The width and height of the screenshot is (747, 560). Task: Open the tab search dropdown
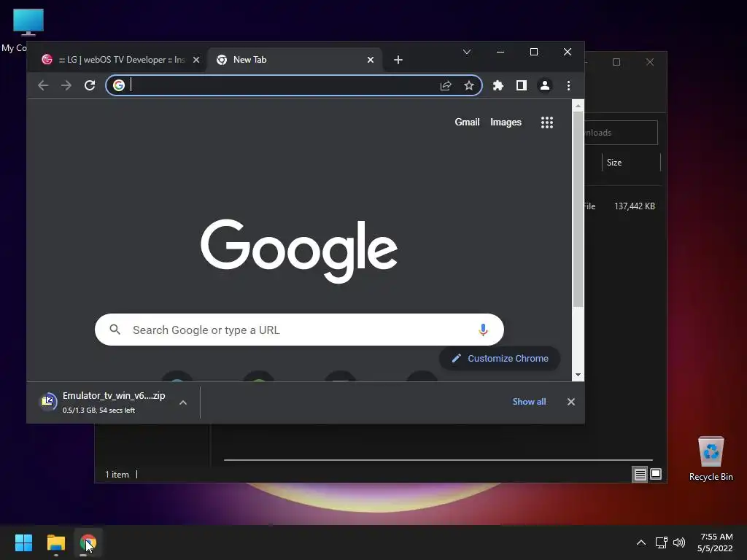(x=467, y=52)
